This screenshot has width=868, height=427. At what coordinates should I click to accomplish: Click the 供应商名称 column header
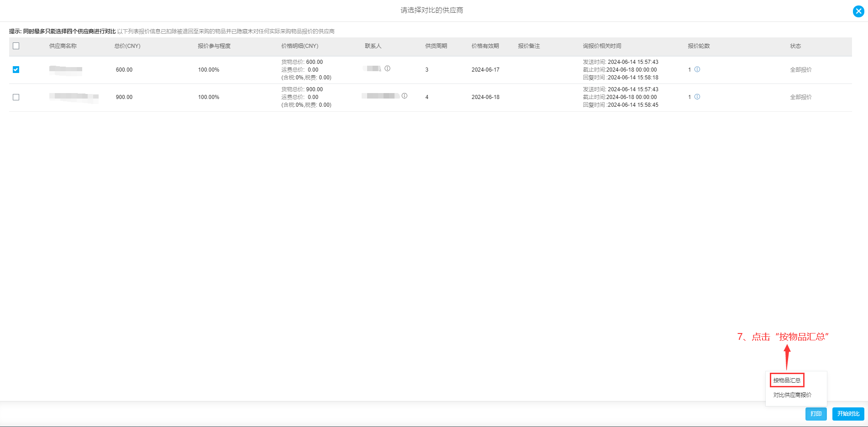[63, 46]
